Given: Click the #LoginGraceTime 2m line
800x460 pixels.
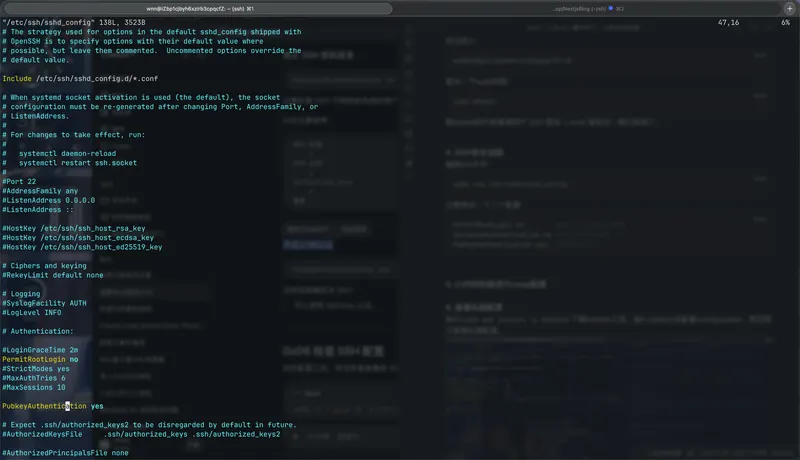Looking at the screenshot, I should 40,350.
